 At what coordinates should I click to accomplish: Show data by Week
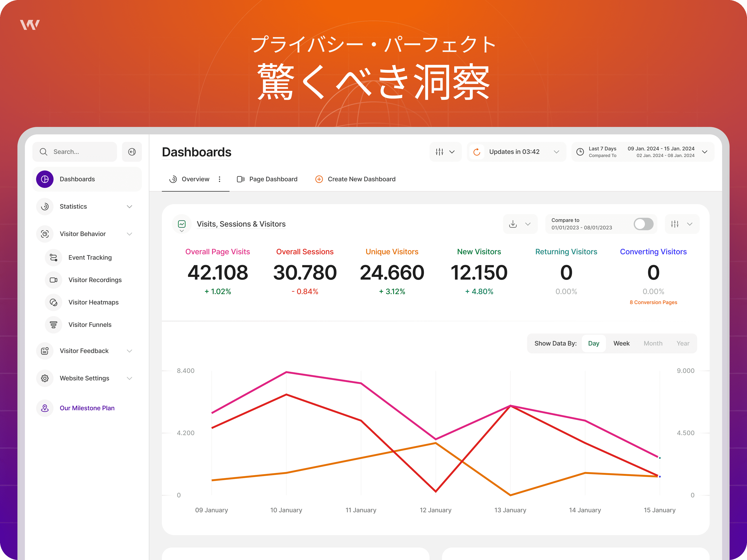point(621,344)
